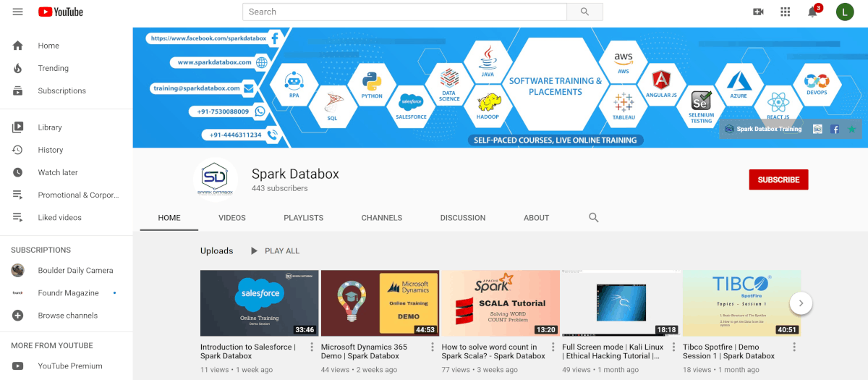The image size is (868, 380).
Task: Click the Browse channels plus icon
Action: coord(18,316)
